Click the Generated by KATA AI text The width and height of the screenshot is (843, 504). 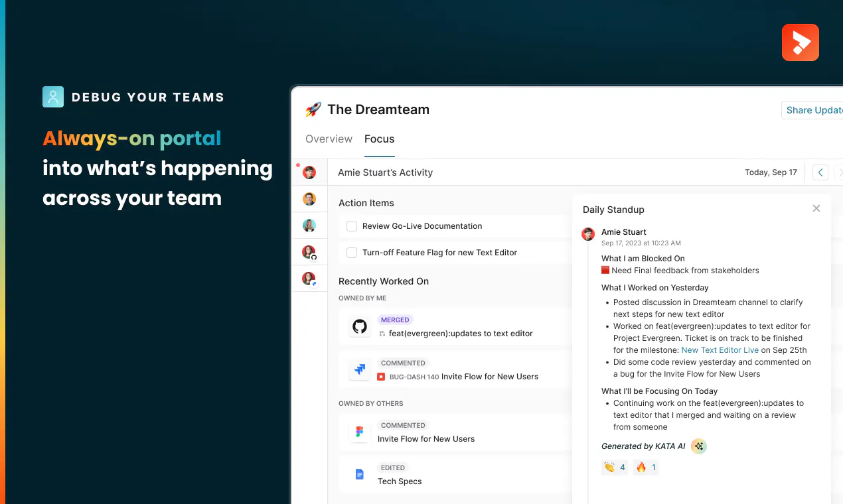coord(643,446)
